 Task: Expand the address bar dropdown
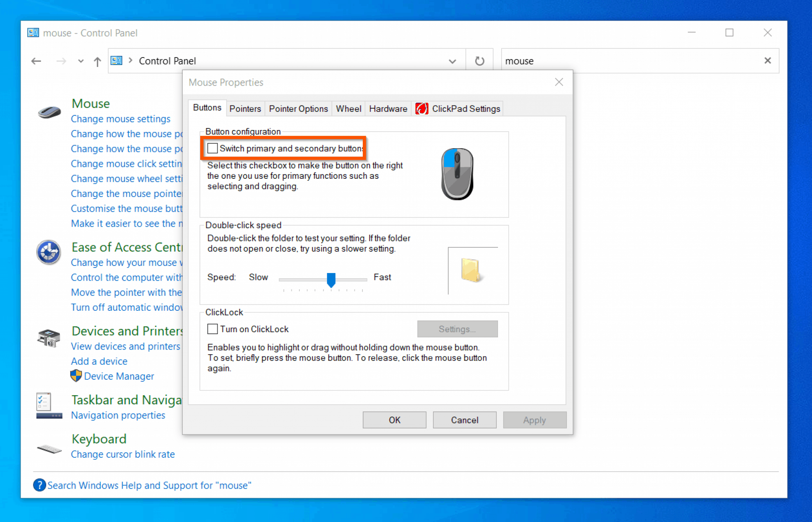pos(452,61)
